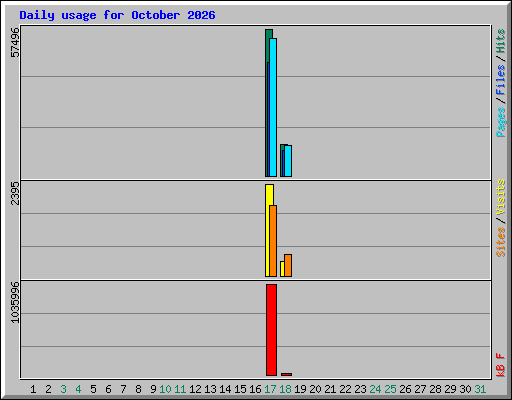Click the KB F legend label
Viewport: 512px width, 400px height.
[501, 365]
